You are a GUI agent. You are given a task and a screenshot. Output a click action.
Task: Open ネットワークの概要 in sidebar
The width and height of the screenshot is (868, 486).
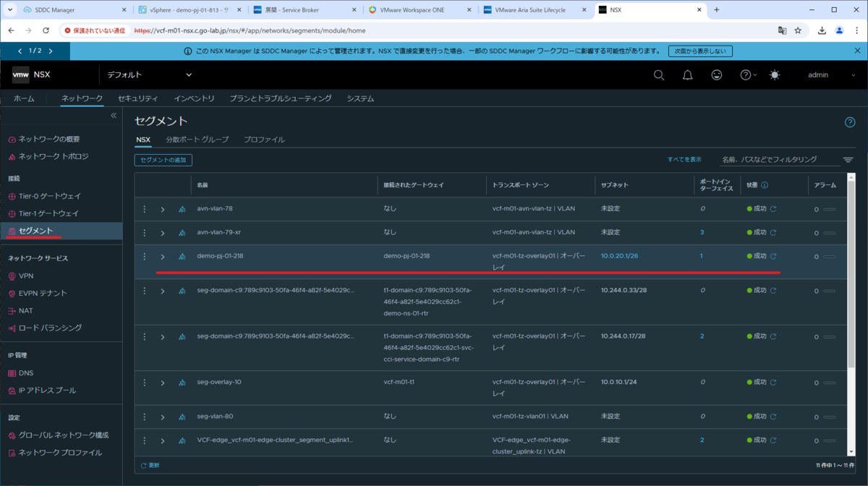(49, 139)
